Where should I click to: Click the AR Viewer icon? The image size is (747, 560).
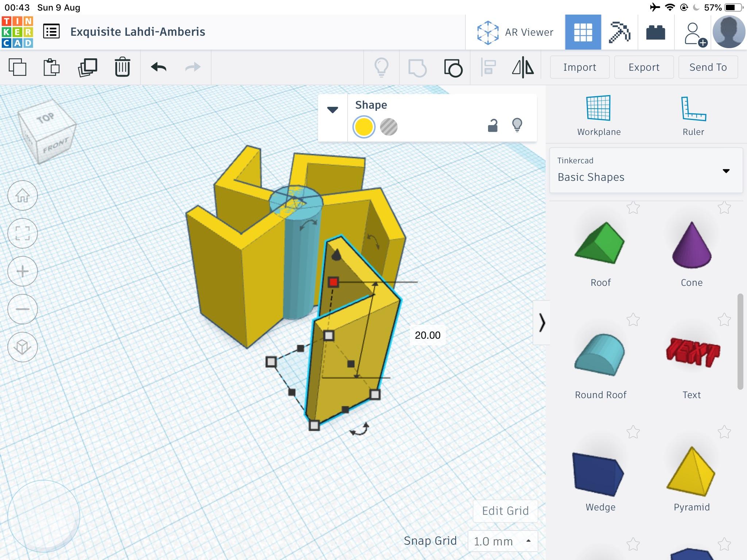click(x=488, y=32)
